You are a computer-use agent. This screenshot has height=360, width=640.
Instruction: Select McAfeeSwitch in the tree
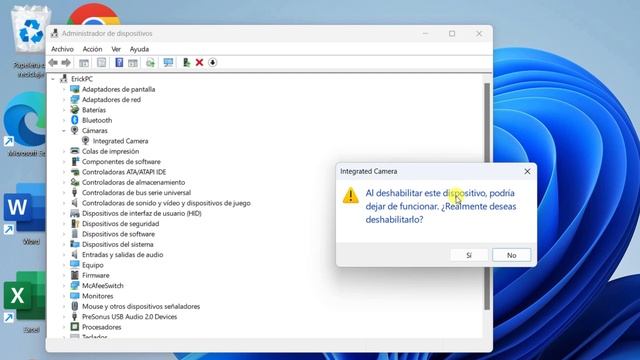click(102, 286)
